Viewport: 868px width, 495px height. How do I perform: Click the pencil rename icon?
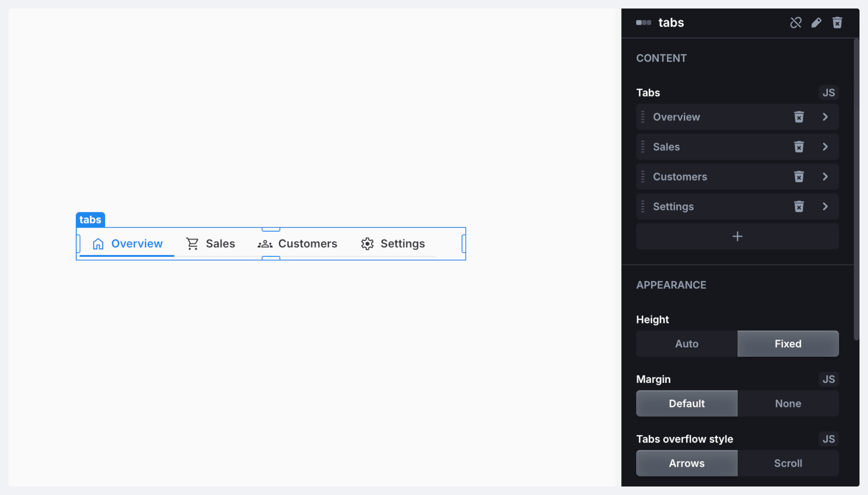click(816, 23)
